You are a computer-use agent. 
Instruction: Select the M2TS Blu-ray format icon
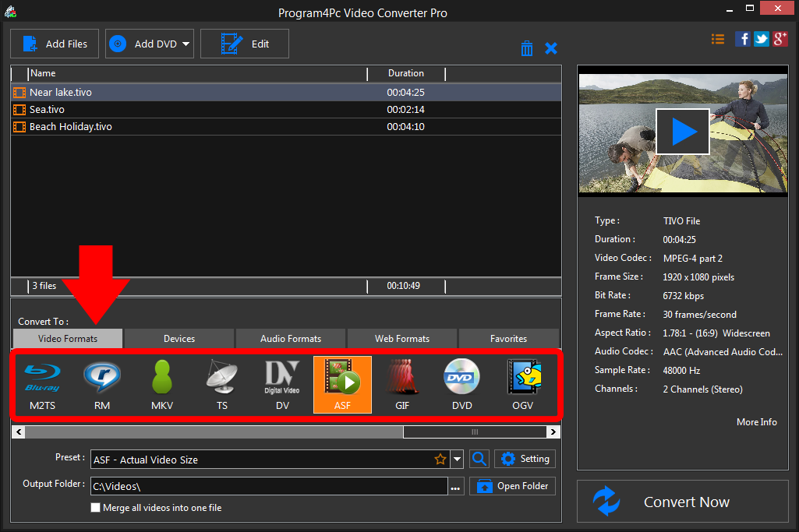[42, 384]
